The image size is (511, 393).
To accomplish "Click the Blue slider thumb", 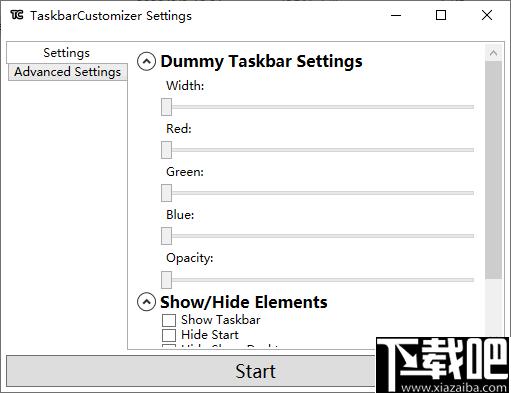I will 166,236.
